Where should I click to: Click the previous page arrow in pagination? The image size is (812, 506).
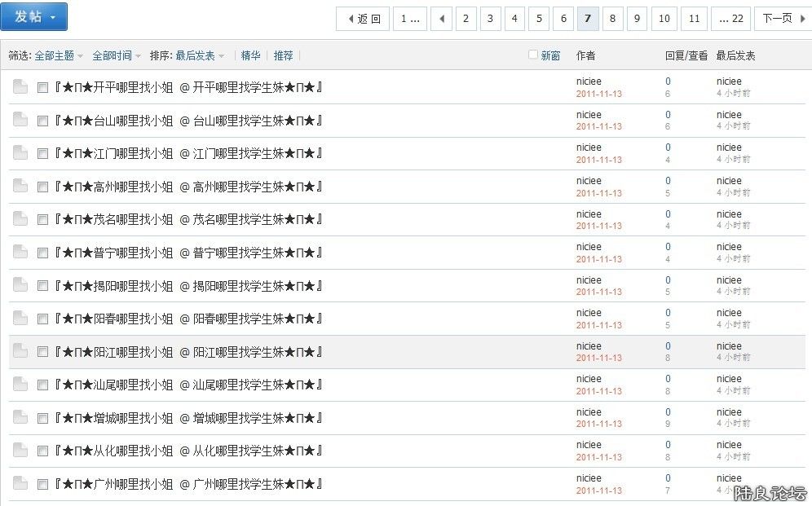[441, 19]
